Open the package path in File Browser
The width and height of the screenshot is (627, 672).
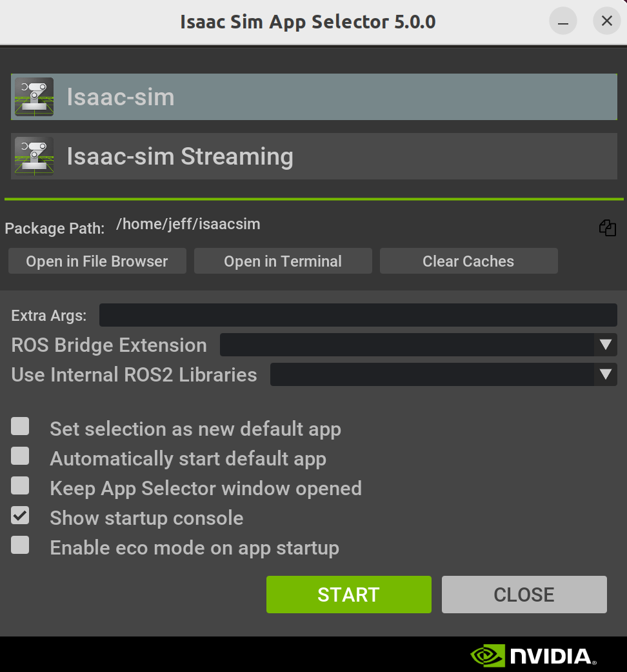(97, 261)
